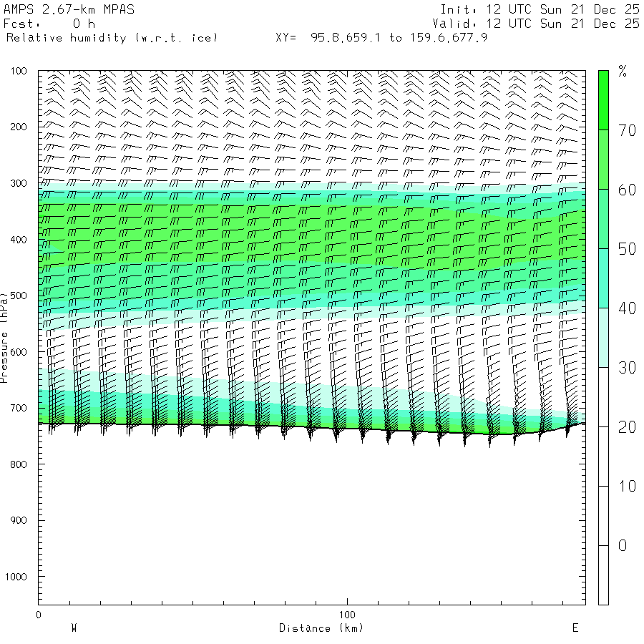Screen dimensions: 644x644
Task: Click the 0 label on the color scale
Action: (623, 546)
